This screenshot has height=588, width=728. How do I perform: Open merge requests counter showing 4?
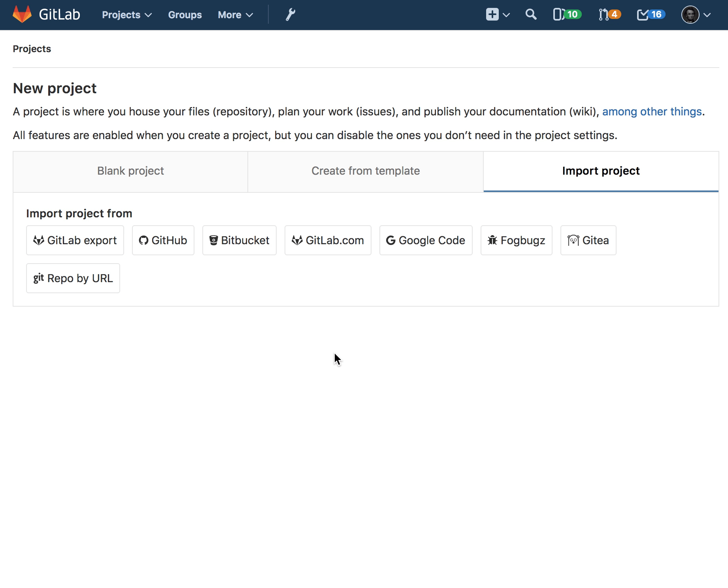tap(610, 15)
